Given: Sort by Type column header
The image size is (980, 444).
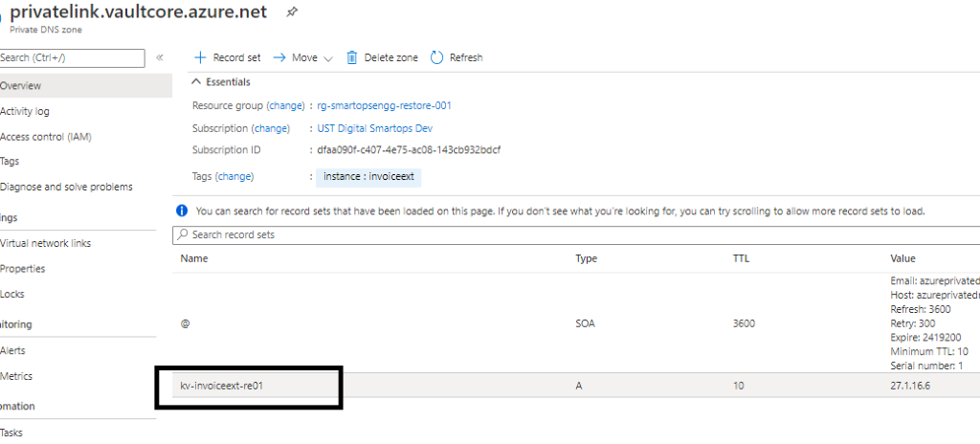Looking at the screenshot, I should click(587, 258).
